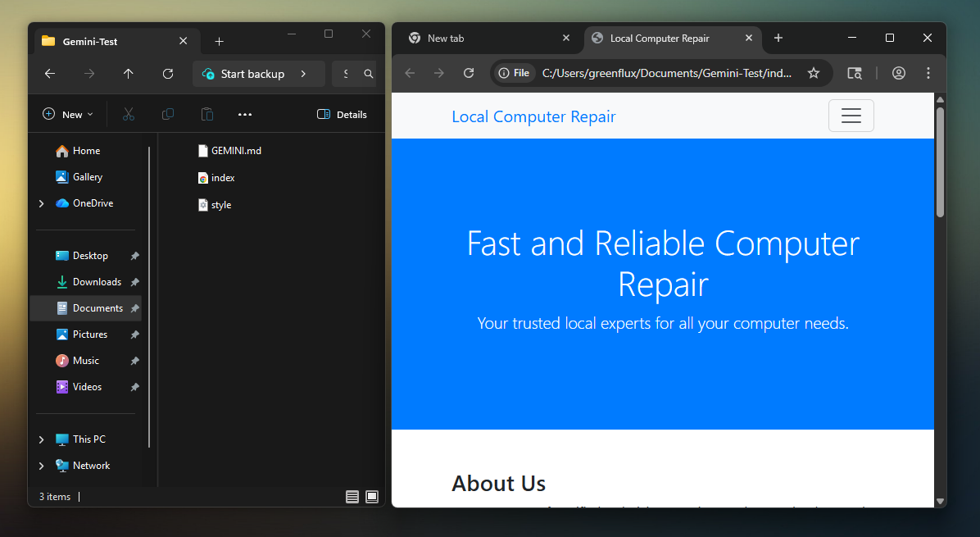980x537 pixels.
Task: Go up one folder level arrow
Action: point(129,74)
